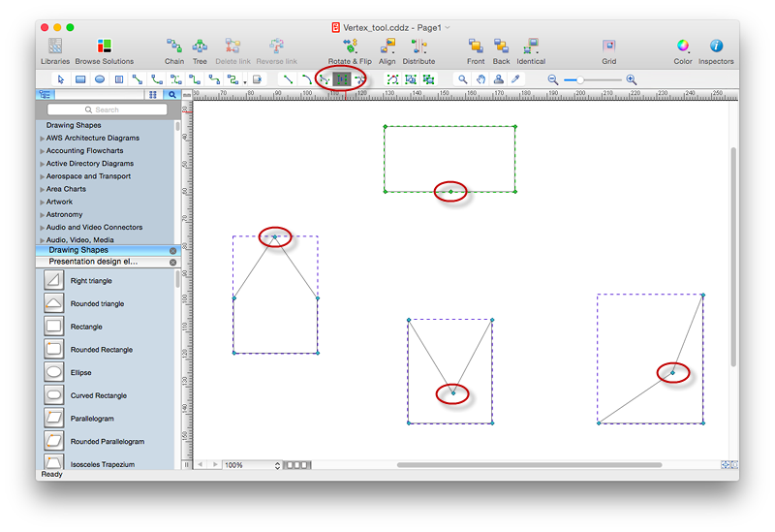Click the library Search field
The image size is (775, 532).
click(108, 110)
